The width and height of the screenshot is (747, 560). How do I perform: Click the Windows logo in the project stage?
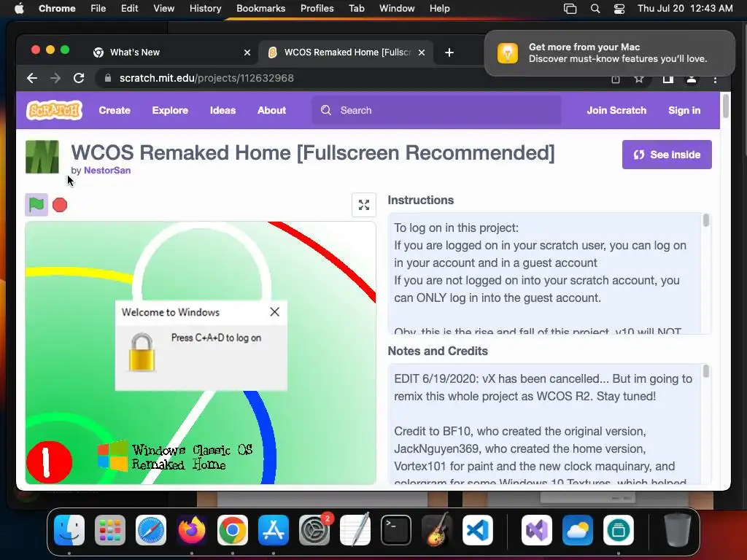113,456
